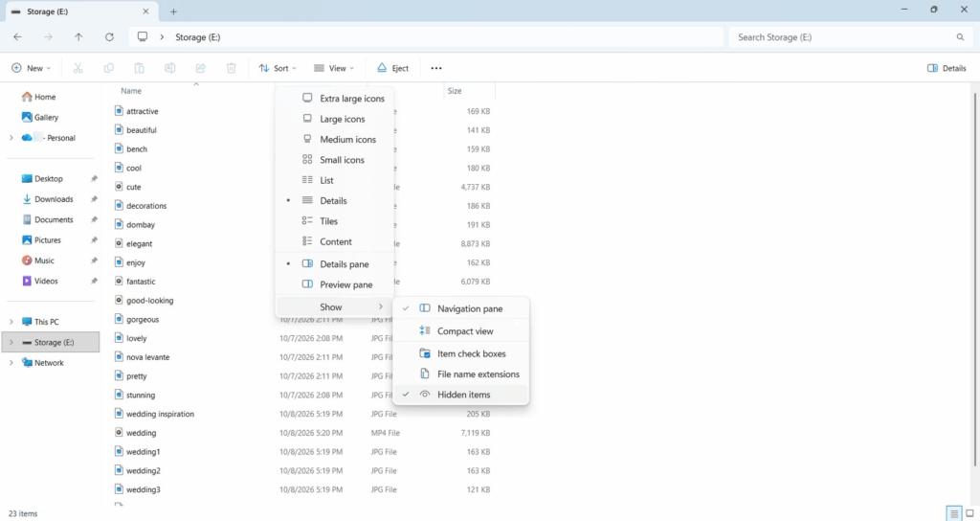Click the PC icon in address bar
This screenshot has height=521, width=980.
[x=143, y=37]
